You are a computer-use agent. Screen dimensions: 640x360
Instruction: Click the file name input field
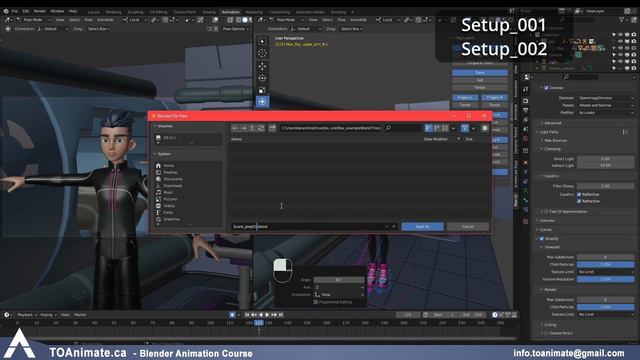click(x=307, y=227)
